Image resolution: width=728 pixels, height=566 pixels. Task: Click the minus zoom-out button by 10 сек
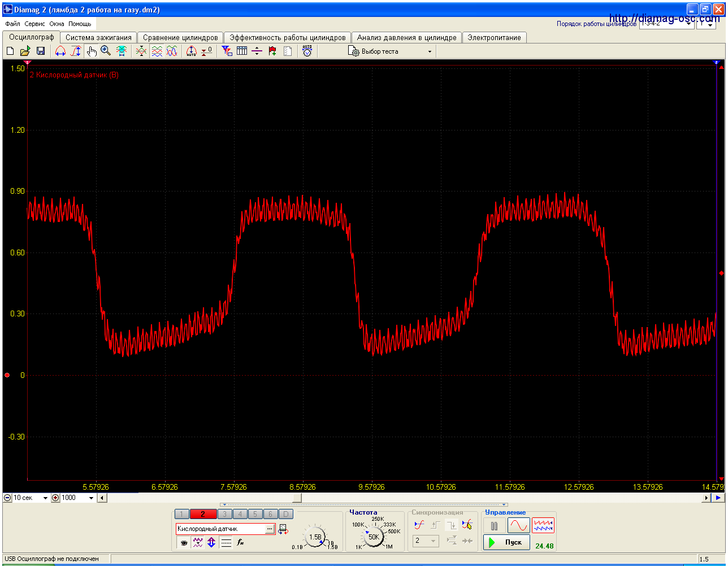click(x=7, y=498)
